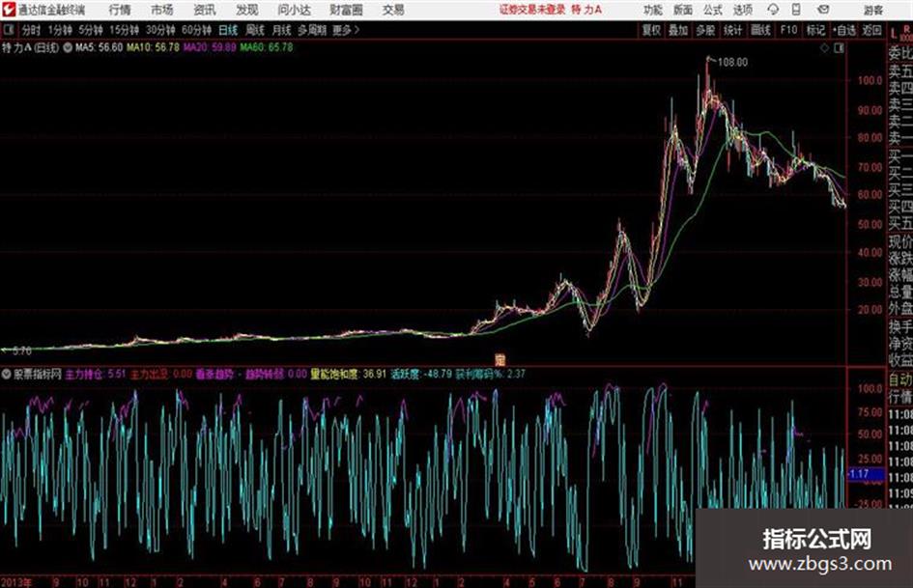Click the diamond icon above the chart's right edge
Image resolution: width=913 pixels, height=588 pixels.
pyautogui.click(x=824, y=48)
